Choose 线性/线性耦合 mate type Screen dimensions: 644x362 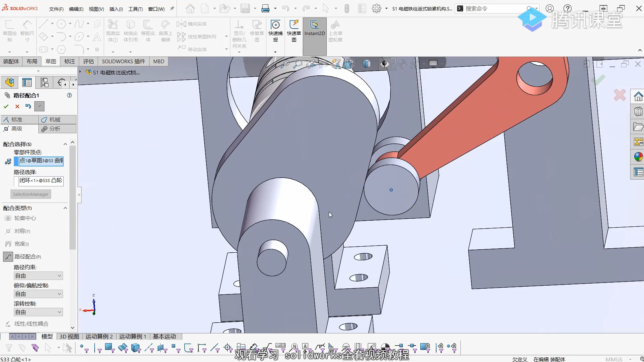click(27, 324)
